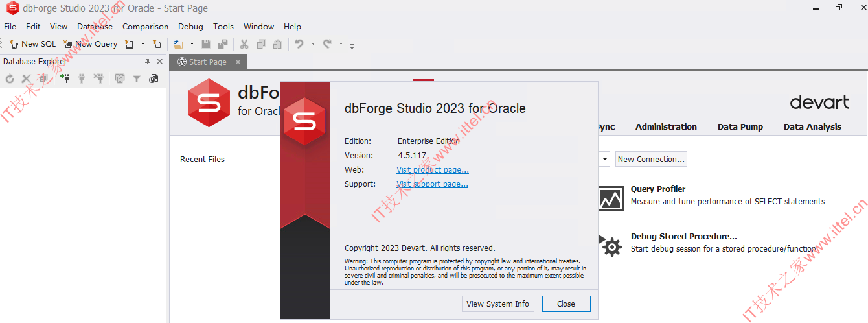
Task: Open the Window menu
Action: pos(259,27)
